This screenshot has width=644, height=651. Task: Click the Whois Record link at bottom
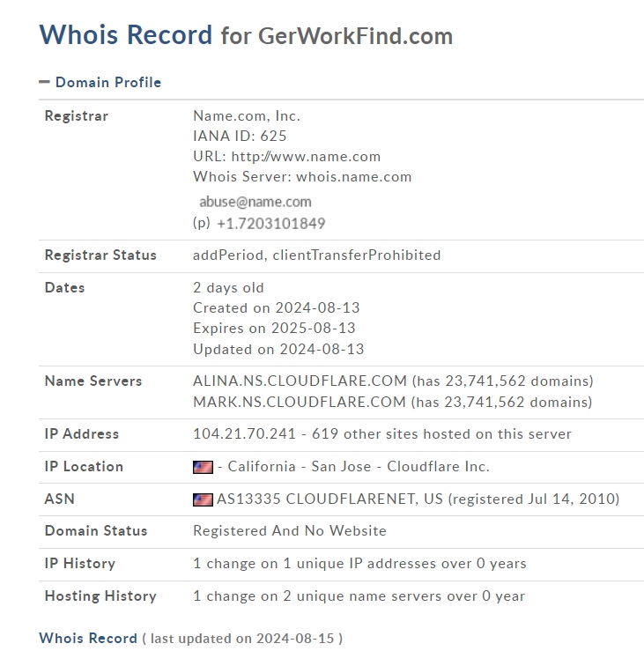(x=88, y=638)
